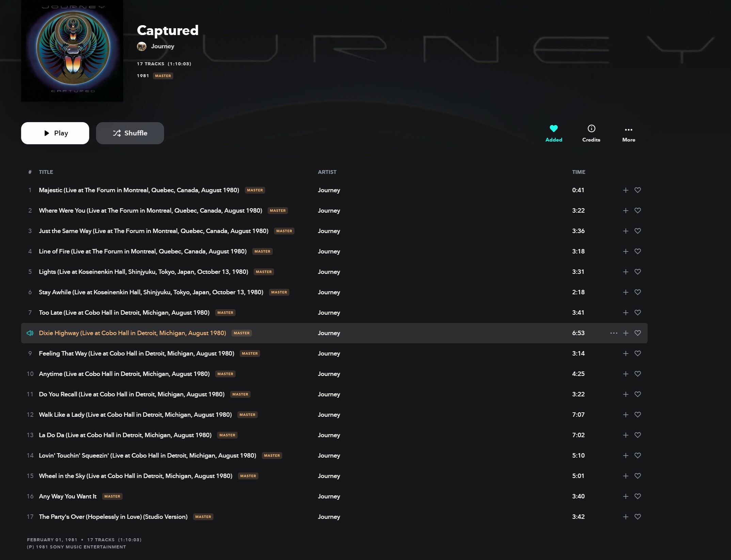Favorite the Feeling That Way track

(638, 353)
